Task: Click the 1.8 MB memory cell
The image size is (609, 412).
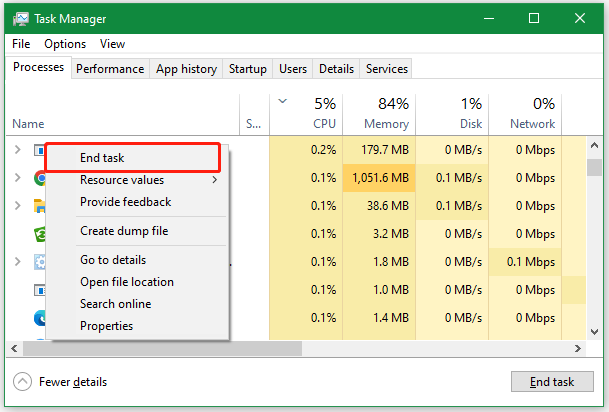Action: point(379,262)
